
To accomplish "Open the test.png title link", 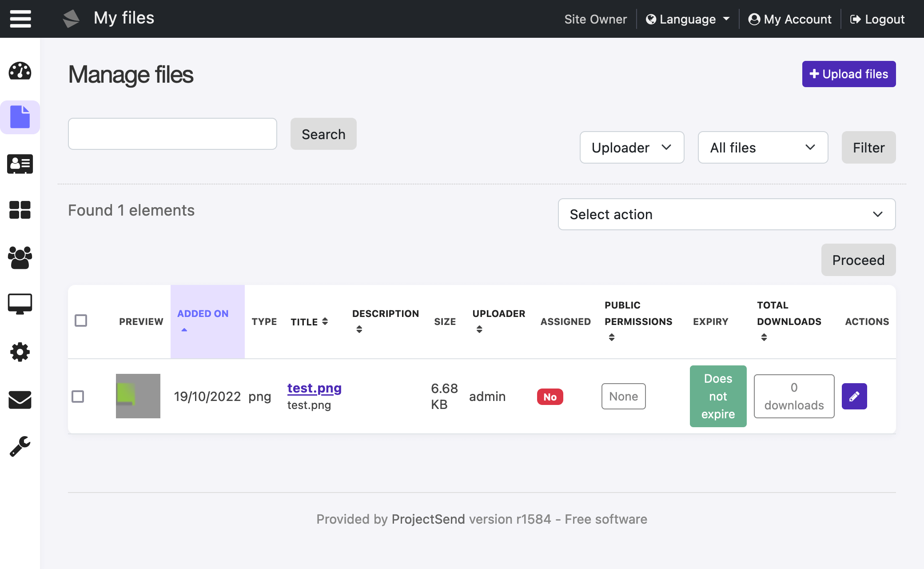I will 314,388.
